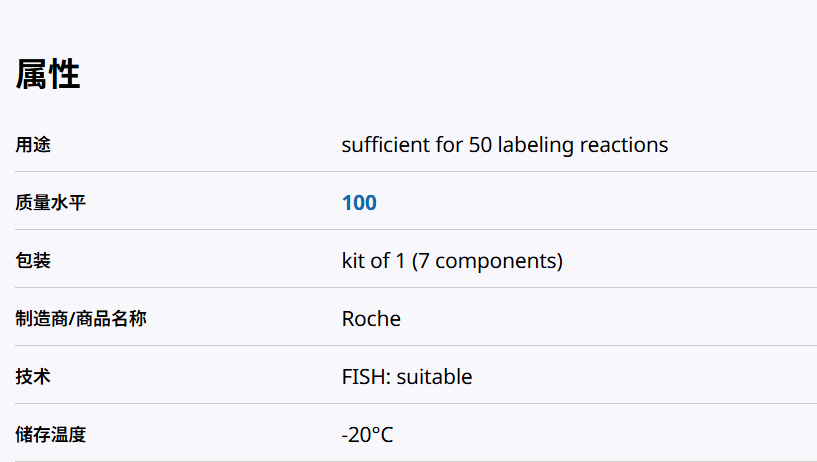
Task: Click the divider line below the 用途 row
Action: pyautogui.click(x=408, y=172)
